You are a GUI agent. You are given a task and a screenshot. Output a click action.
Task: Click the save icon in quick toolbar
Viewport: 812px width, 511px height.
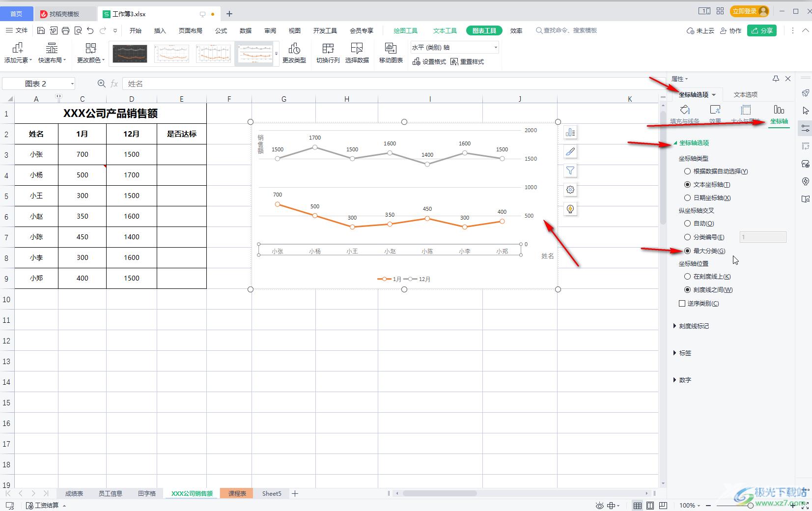41,30
